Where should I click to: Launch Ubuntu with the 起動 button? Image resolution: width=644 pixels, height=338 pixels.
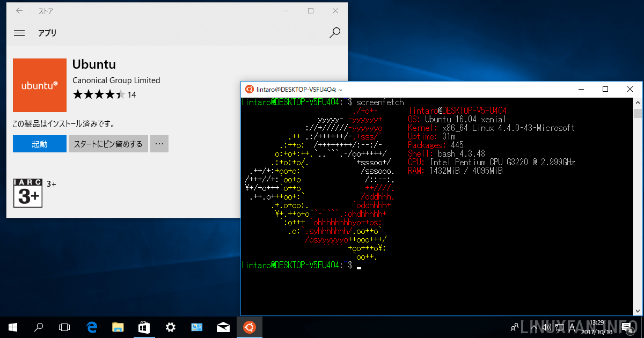pyautogui.click(x=40, y=144)
